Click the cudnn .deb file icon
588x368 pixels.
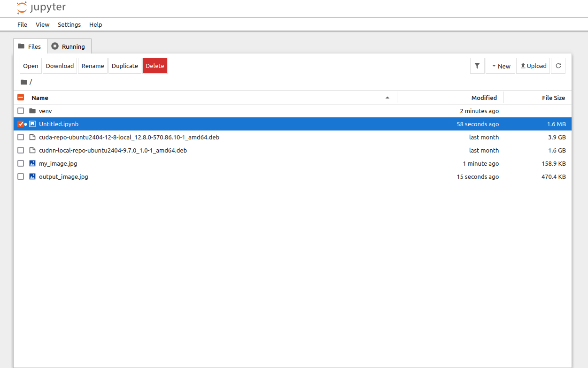[32, 150]
